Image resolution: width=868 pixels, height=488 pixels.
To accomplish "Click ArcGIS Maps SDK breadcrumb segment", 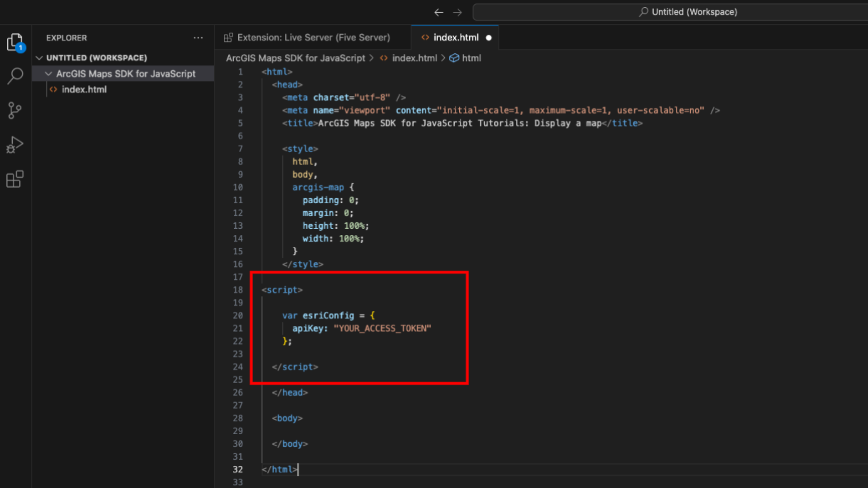I will tap(295, 58).
